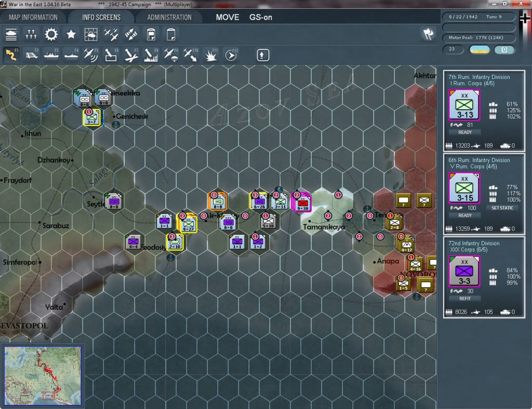Click the Motor Pool 177K readout
The image size is (532, 409).
(478, 37)
